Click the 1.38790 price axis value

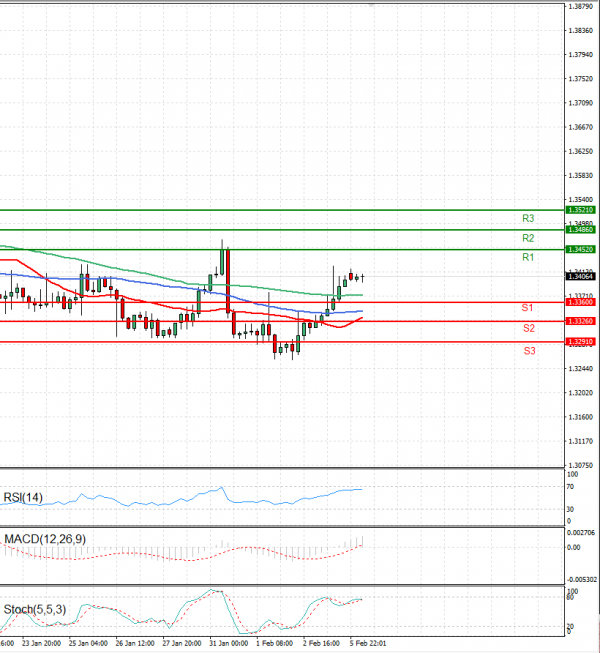(x=581, y=7)
